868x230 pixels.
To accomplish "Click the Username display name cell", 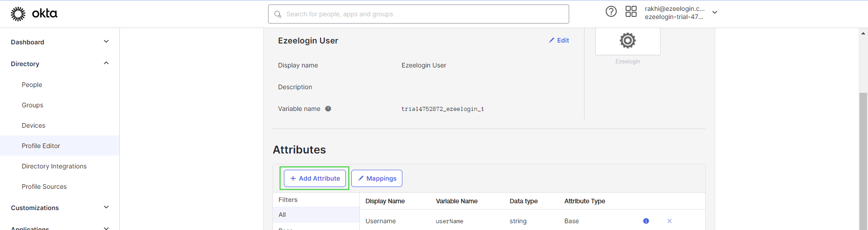I will (x=381, y=221).
